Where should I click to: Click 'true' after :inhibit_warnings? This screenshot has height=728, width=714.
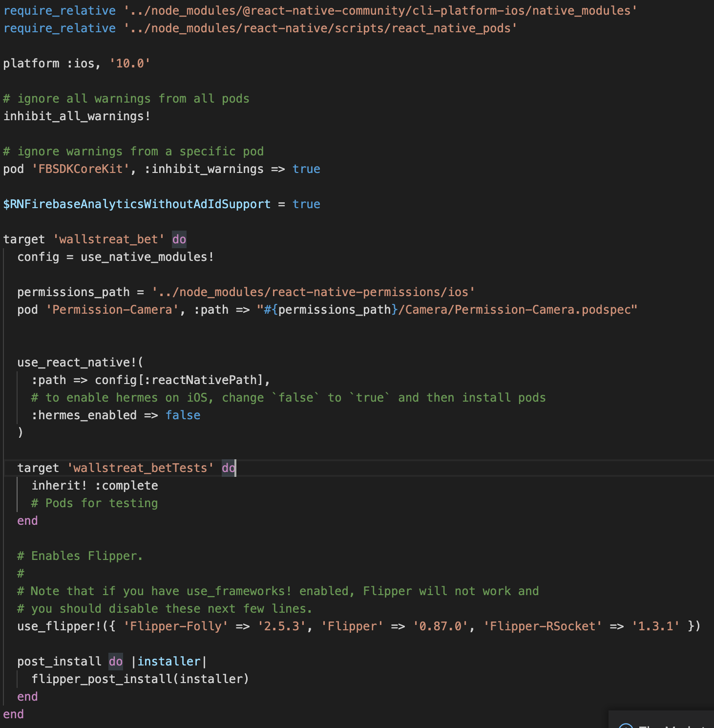tap(306, 169)
